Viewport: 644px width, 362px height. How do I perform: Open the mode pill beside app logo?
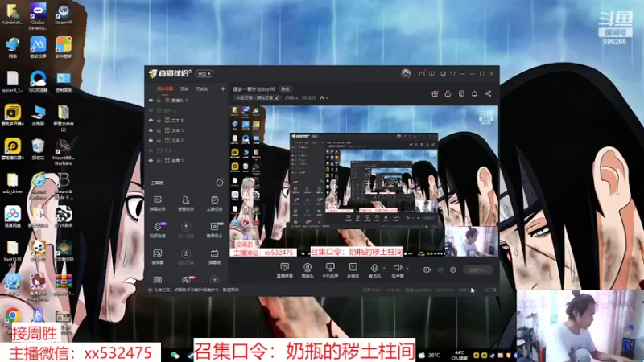204,73
